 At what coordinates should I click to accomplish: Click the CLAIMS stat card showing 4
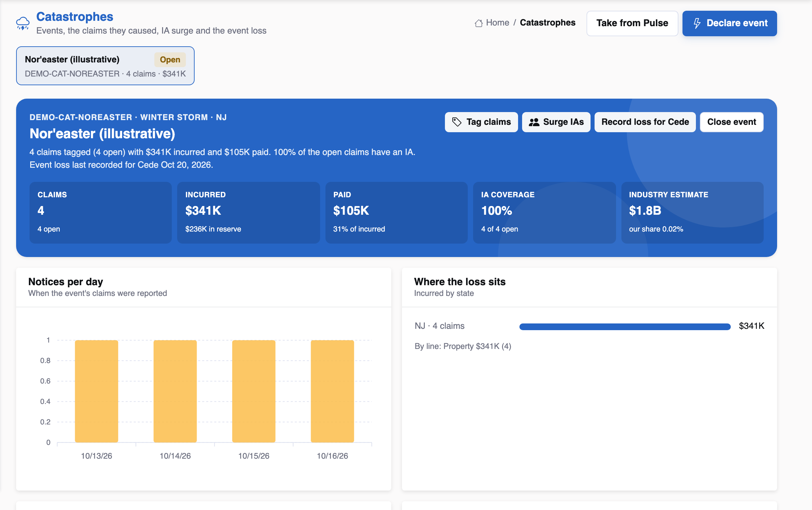pyautogui.click(x=100, y=212)
